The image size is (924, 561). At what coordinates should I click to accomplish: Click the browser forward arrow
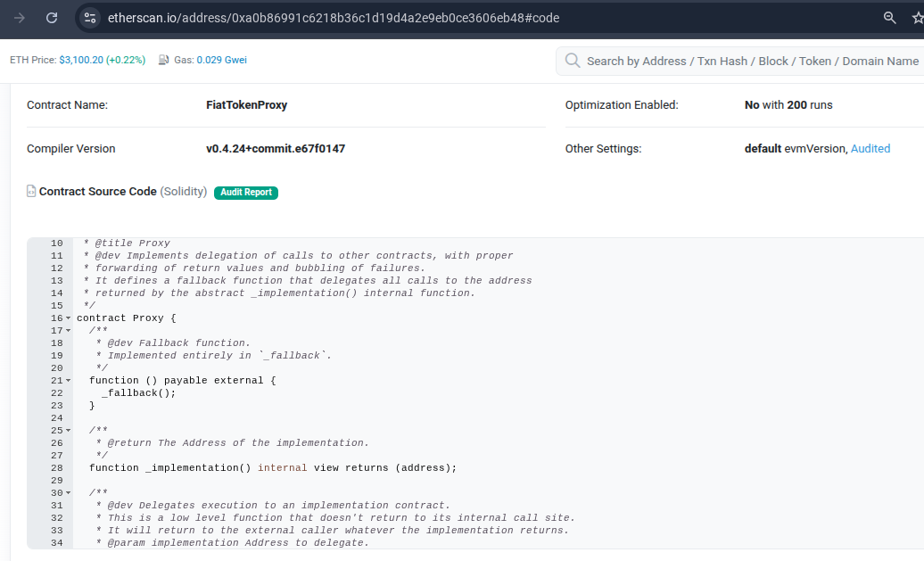pyautogui.click(x=20, y=18)
